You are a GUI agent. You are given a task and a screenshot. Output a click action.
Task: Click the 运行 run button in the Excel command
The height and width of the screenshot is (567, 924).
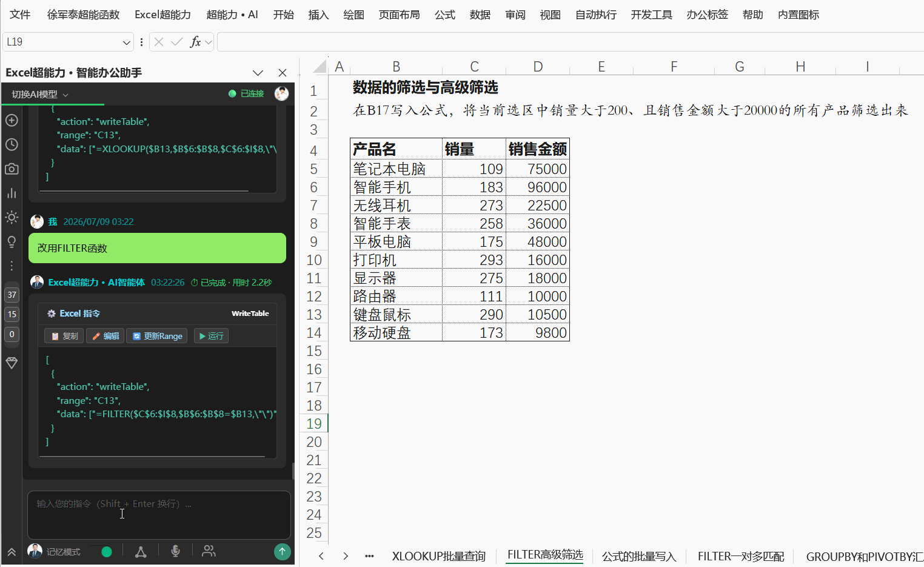click(x=211, y=336)
